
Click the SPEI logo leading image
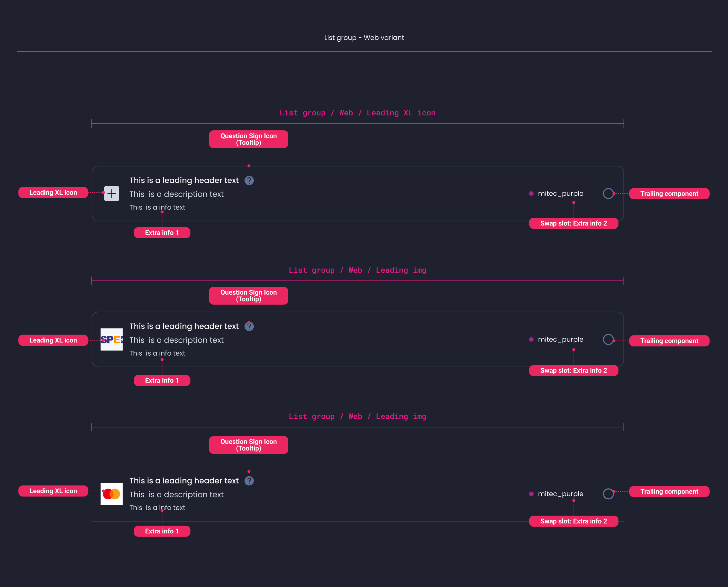coord(111,340)
